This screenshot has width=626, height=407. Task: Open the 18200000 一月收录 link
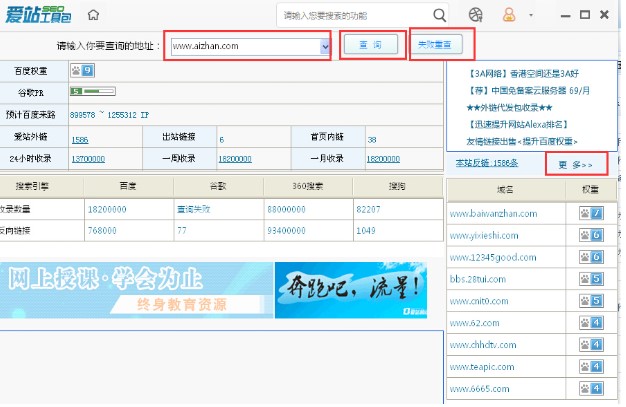pos(383,159)
